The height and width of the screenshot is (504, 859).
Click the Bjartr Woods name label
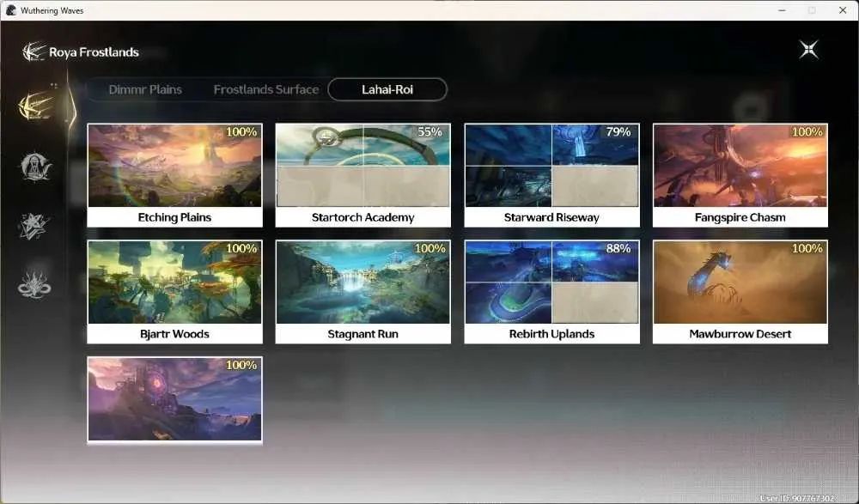(174, 334)
